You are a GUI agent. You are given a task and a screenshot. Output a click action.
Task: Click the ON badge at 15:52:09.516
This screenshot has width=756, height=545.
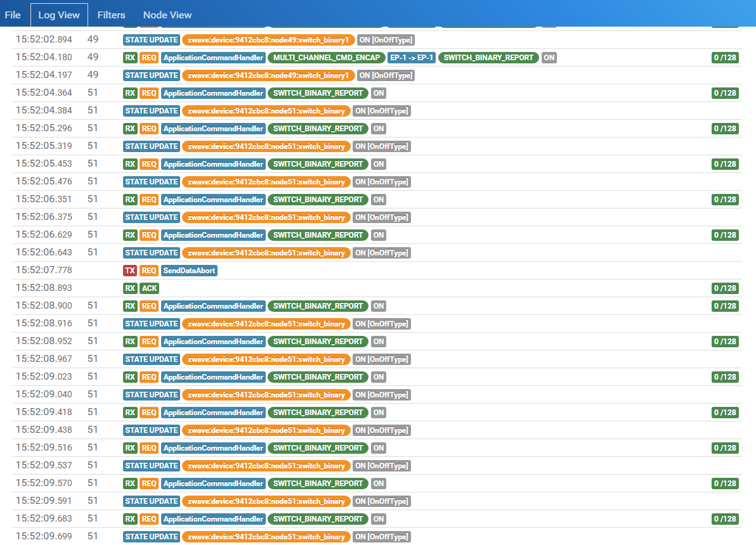click(379, 448)
